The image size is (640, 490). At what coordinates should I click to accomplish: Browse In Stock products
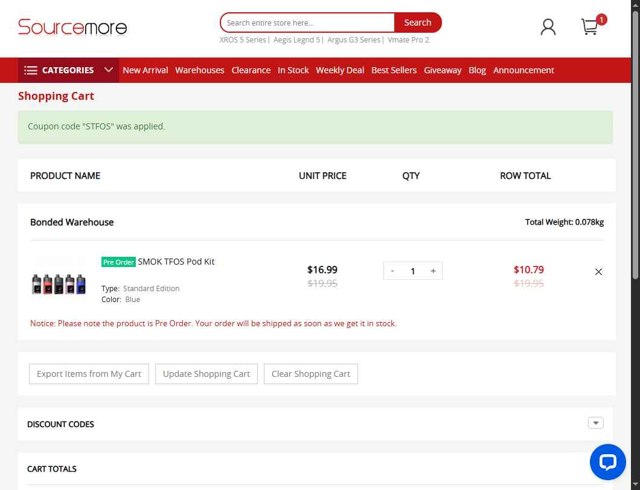tap(293, 70)
